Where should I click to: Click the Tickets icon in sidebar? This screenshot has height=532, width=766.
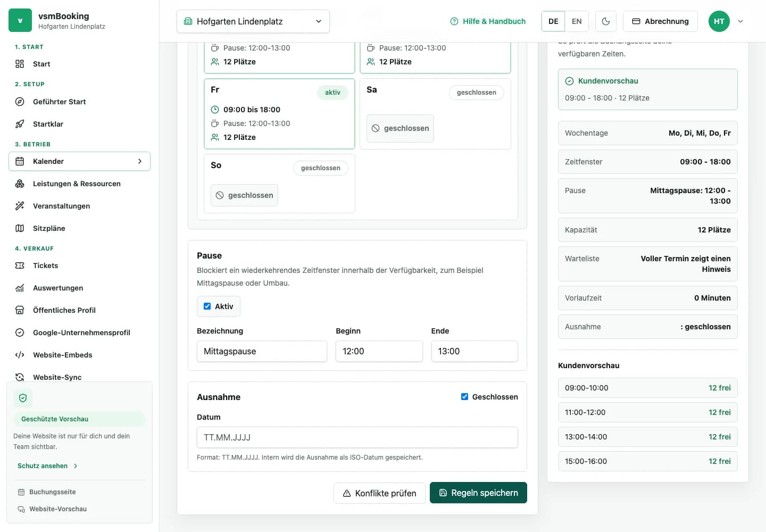click(20, 265)
